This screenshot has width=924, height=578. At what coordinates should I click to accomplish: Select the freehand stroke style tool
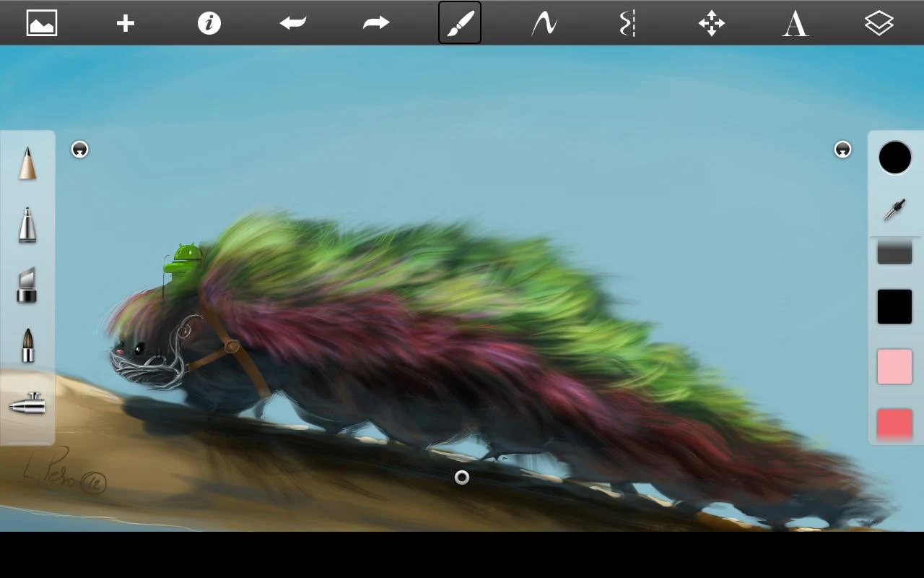544,23
